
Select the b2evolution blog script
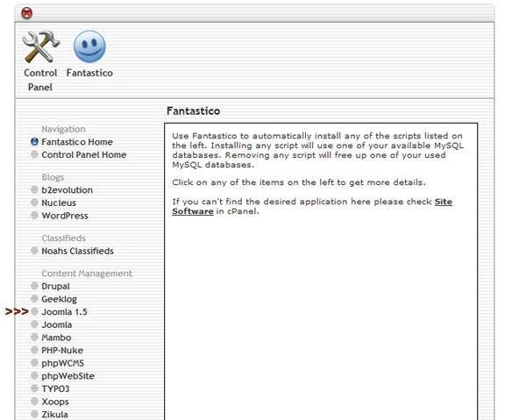[x=68, y=190]
